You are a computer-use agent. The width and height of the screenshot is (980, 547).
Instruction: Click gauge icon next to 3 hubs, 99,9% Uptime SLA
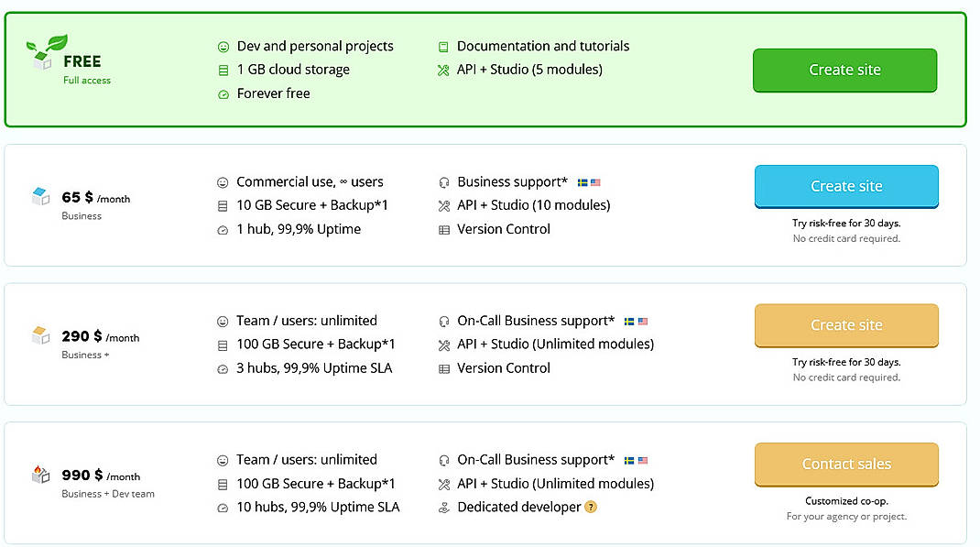[223, 369]
